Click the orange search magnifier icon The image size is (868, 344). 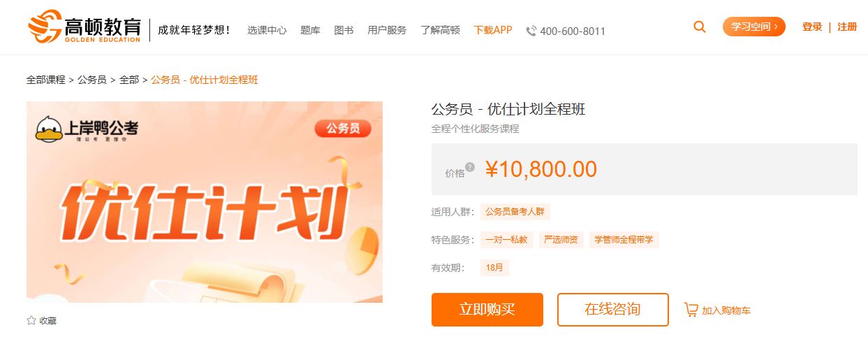click(699, 27)
